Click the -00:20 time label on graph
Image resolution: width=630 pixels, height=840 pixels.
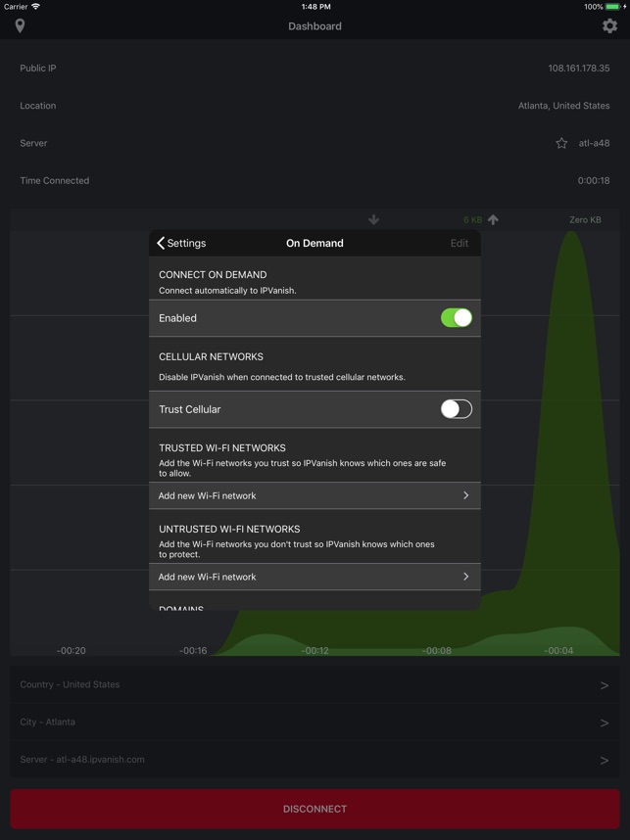tap(71, 650)
